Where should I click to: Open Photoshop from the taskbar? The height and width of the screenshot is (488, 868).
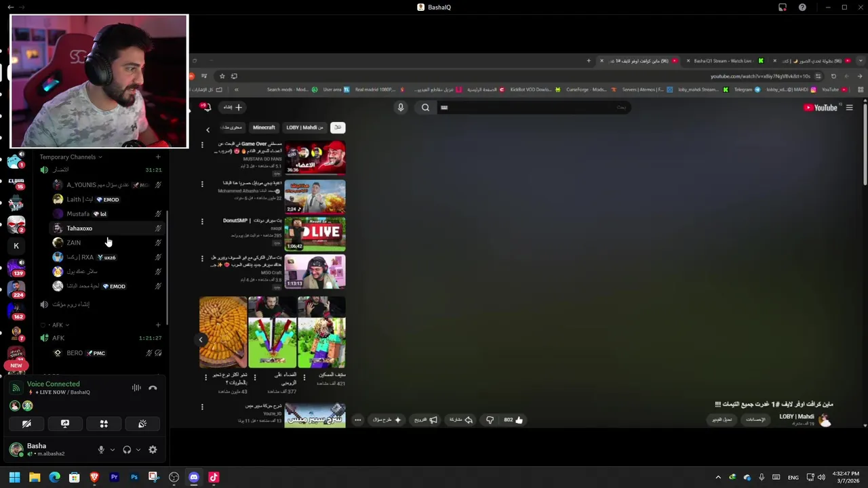pos(134,477)
